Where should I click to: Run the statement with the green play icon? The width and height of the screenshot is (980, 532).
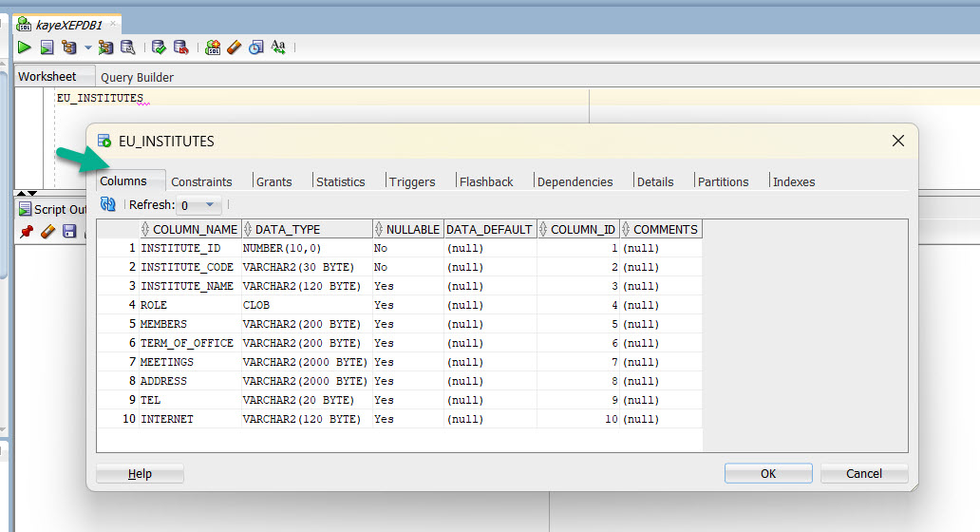pyautogui.click(x=25, y=47)
